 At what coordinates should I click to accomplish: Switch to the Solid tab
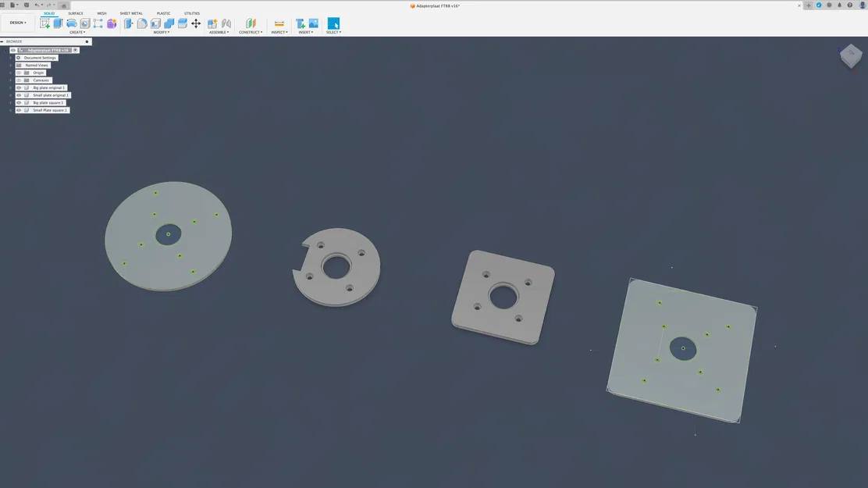click(49, 13)
